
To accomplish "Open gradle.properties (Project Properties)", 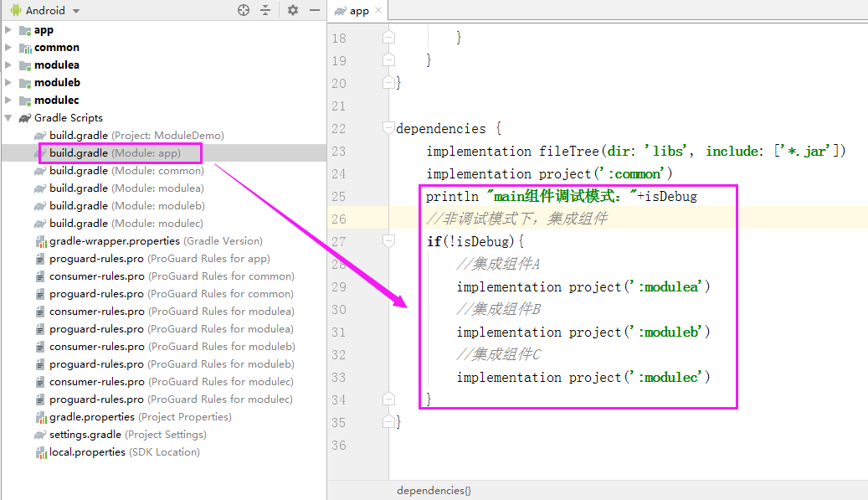I will (141, 417).
